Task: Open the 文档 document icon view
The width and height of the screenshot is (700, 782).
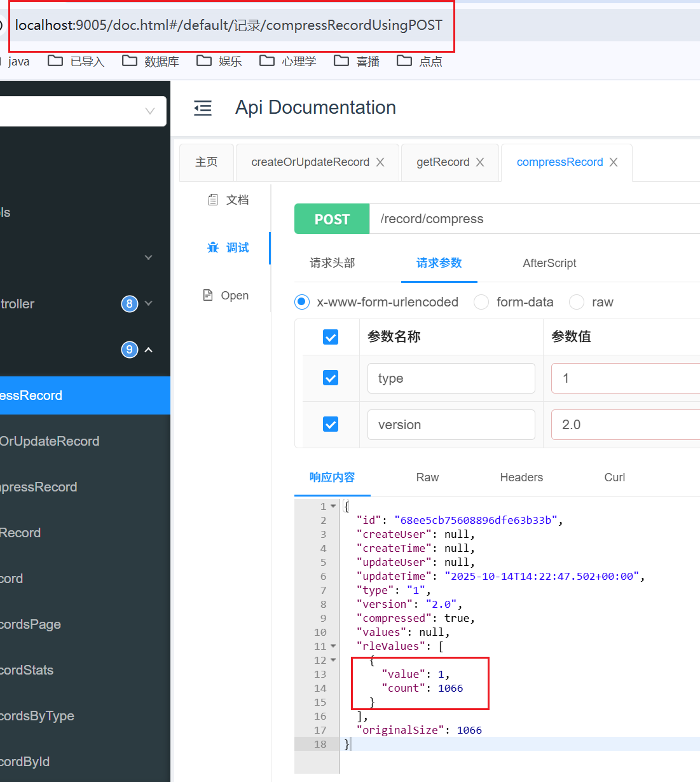Action: (213, 200)
